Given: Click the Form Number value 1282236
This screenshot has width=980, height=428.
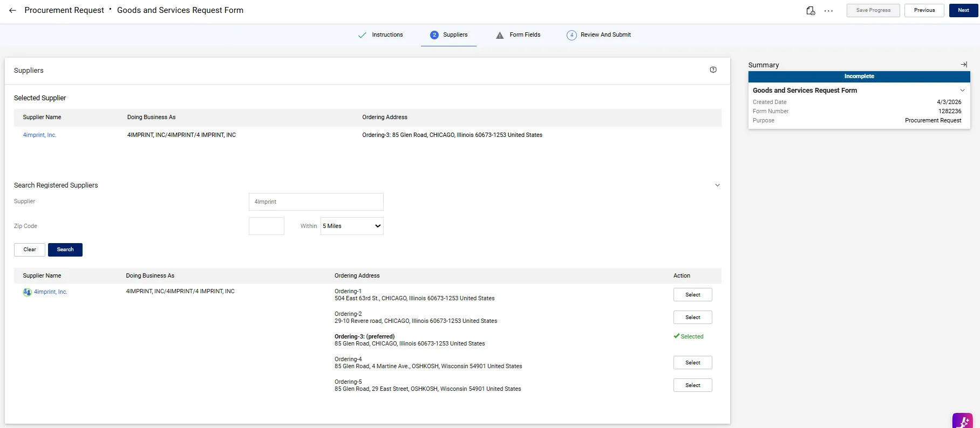Looking at the screenshot, I should [x=950, y=112].
